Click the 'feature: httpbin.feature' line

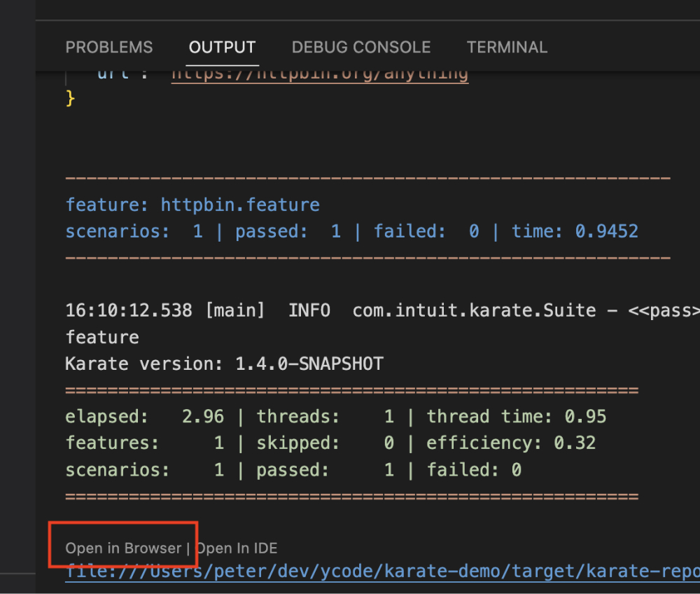tap(192, 205)
